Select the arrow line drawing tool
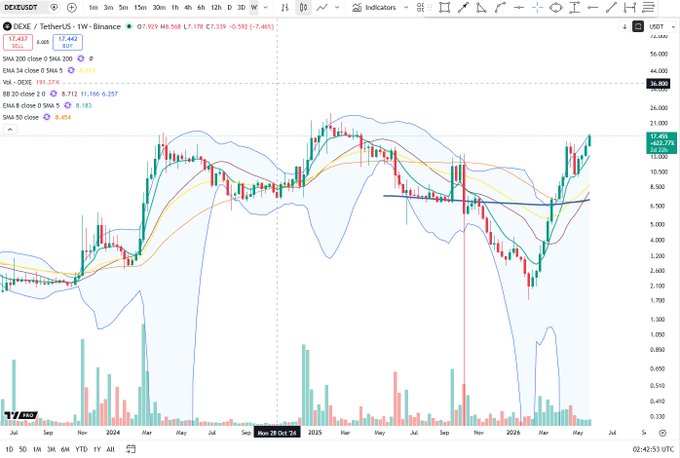 pyautogui.click(x=463, y=7)
